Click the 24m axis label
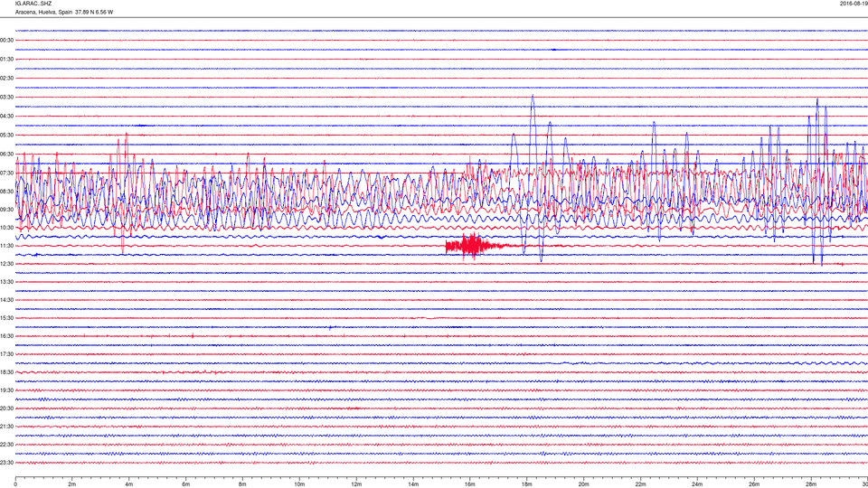 click(697, 484)
